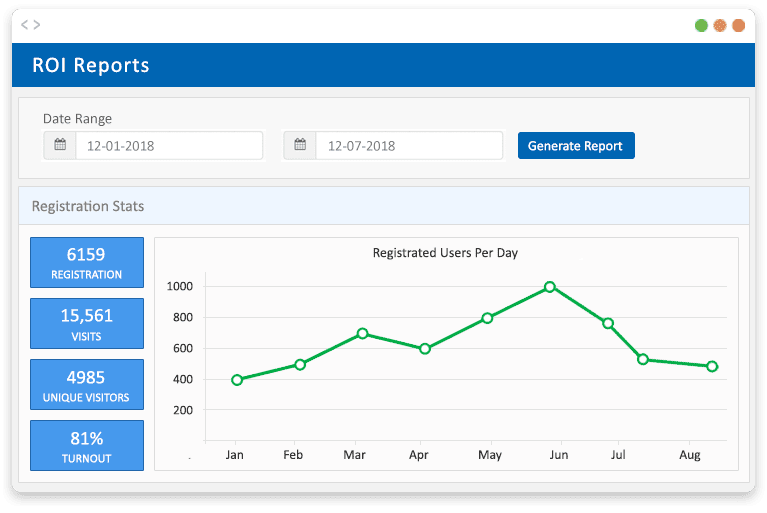Select the 6159 Registration stat tile

pyautogui.click(x=87, y=263)
